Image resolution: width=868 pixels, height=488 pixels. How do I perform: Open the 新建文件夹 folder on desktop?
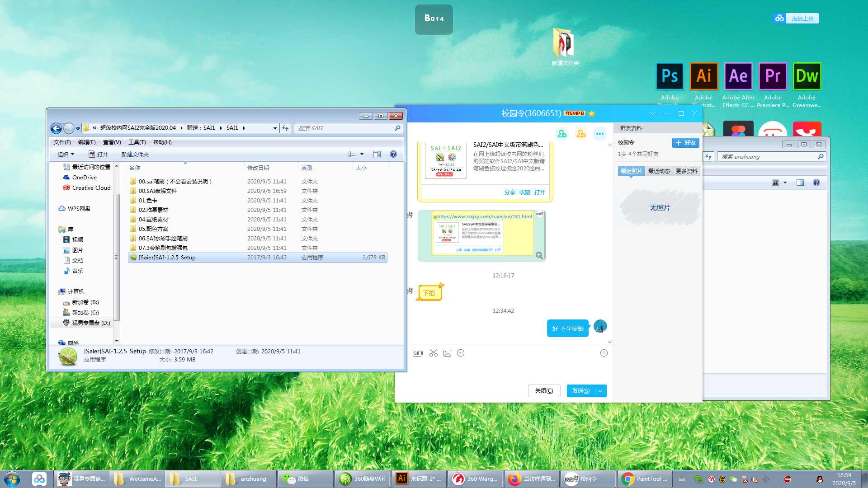pos(565,47)
